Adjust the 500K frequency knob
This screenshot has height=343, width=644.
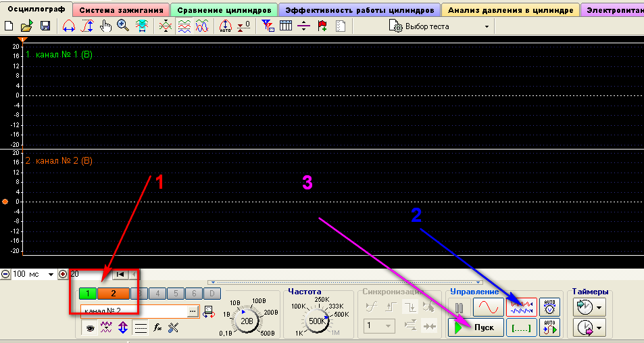[x=317, y=321]
